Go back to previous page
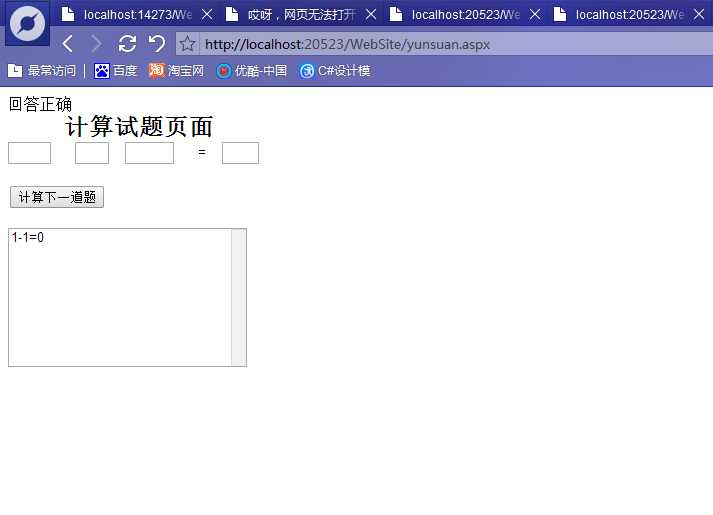Screen dimensions: 713x515 (68, 44)
